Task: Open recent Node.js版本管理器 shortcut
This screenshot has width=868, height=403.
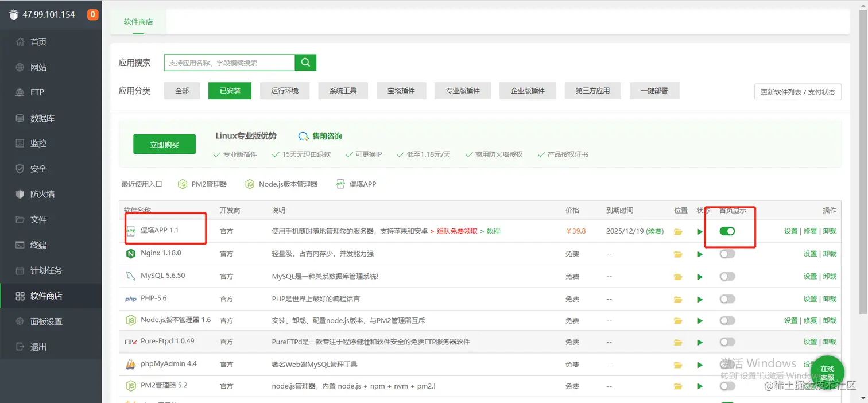Action: point(281,184)
